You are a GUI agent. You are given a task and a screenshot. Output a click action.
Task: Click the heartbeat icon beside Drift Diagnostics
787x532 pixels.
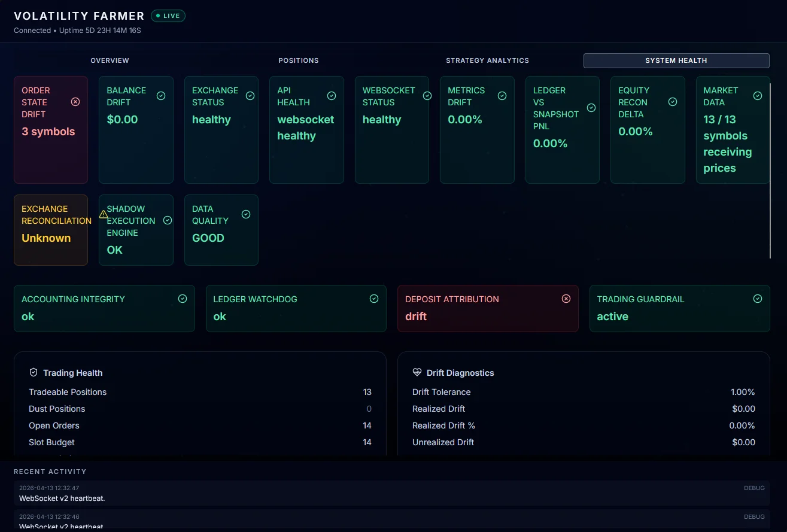(417, 372)
